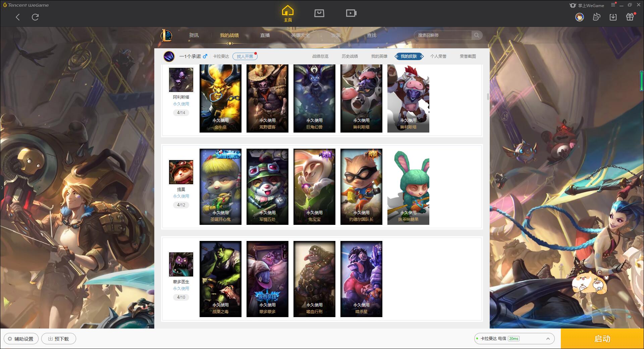The image size is (644, 349).
Task: Open the 约德尔国队长 skin card
Action: 361,187
